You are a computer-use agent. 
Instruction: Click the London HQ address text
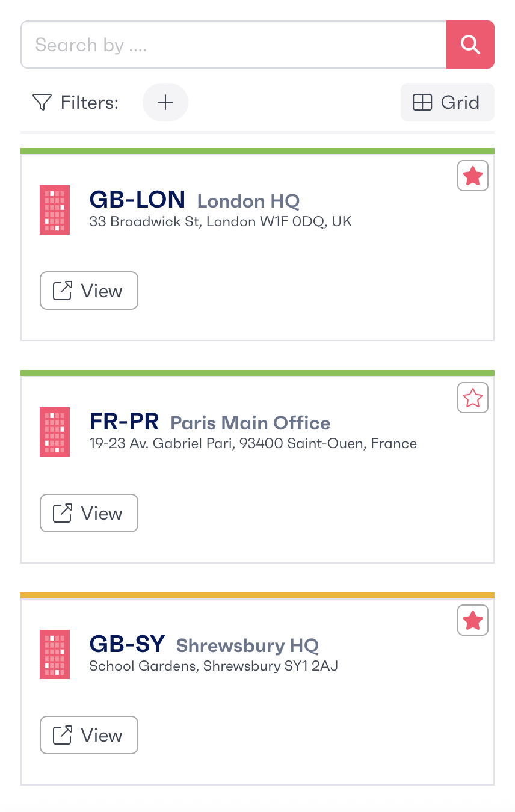(x=220, y=221)
